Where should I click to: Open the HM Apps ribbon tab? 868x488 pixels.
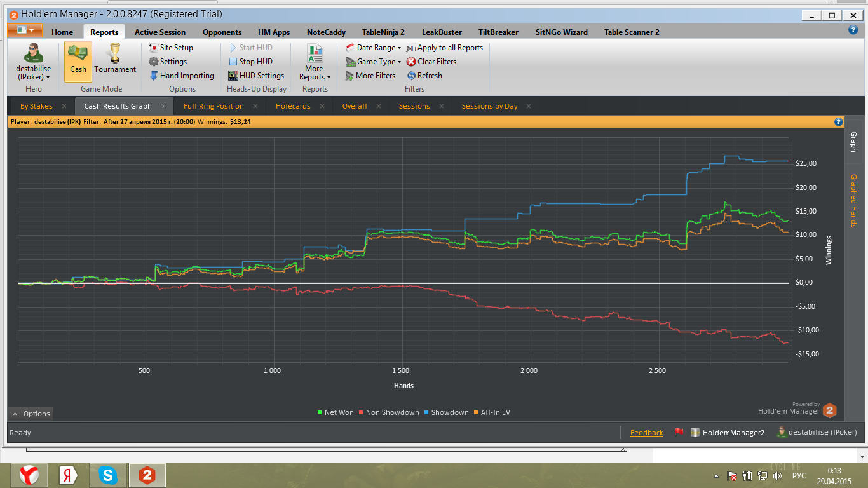[274, 32]
